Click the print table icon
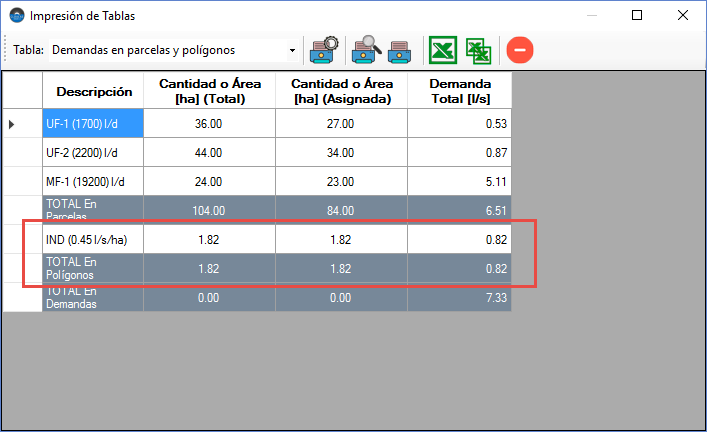This screenshot has width=707, height=432. [x=404, y=49]
